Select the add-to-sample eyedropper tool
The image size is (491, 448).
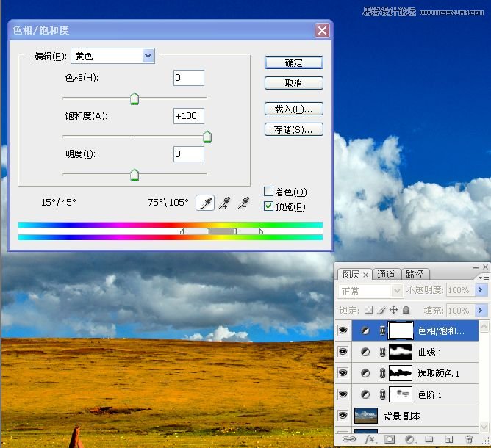(224, 203)
